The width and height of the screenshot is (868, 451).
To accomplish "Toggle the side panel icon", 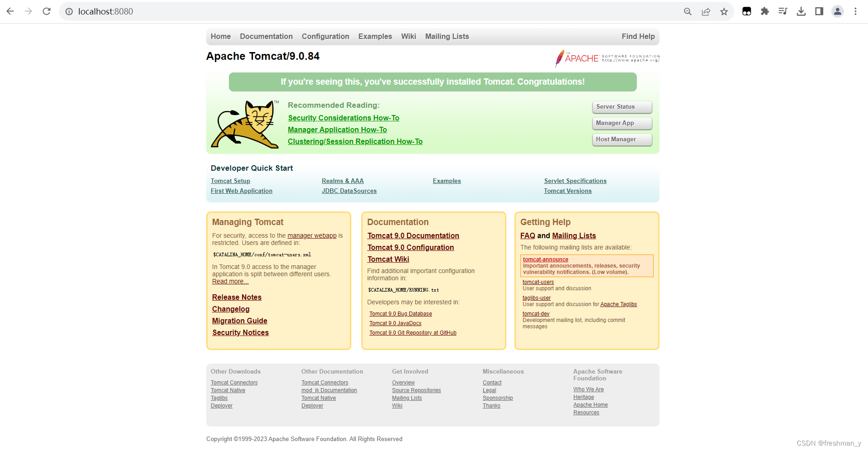I will click(x=819, y=11).
